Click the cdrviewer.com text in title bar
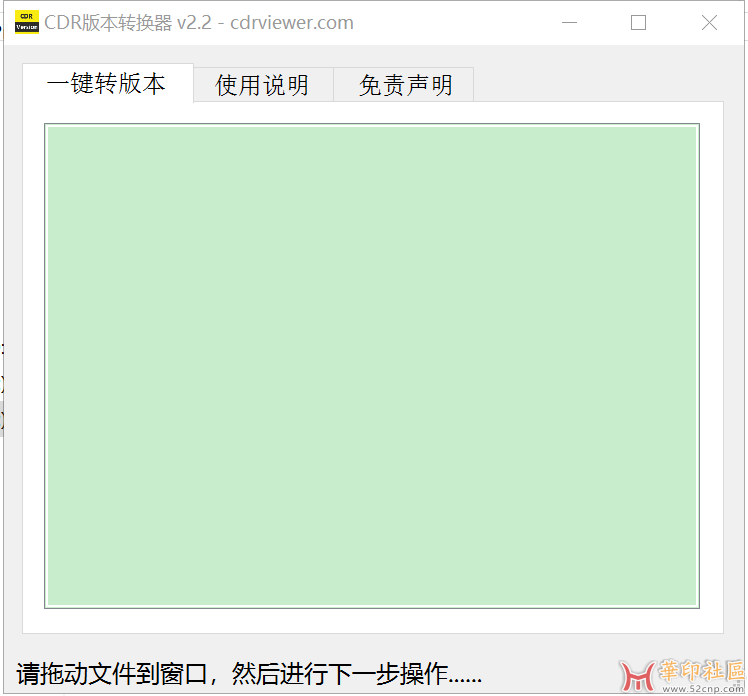This screenshot has width=748, height=696. (292, 23)
